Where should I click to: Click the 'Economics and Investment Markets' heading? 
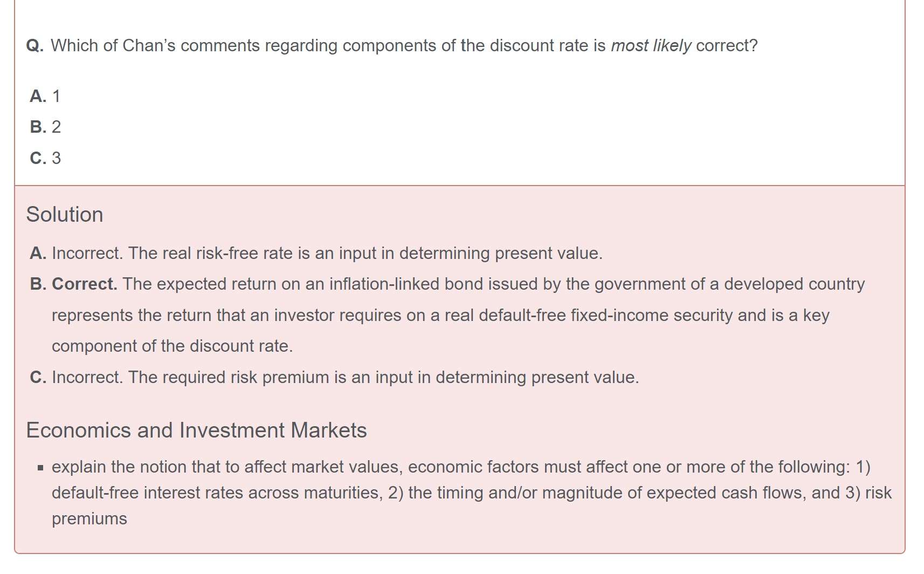(x=196, y=430)
